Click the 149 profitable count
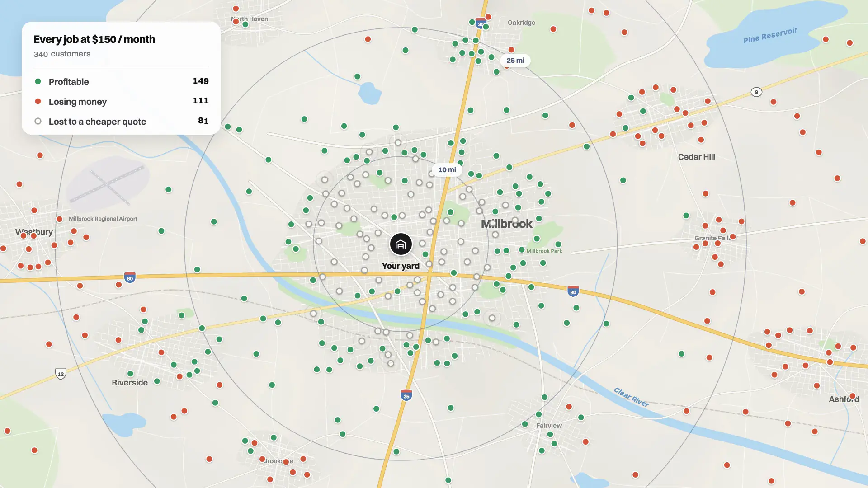The width and height of the screenshot is (868, 488). coord(201,81)
